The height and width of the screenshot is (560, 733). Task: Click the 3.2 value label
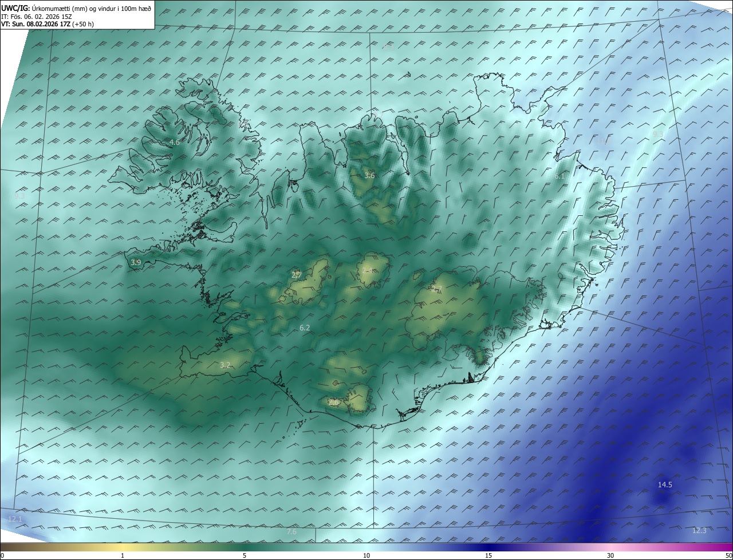tap(225, 365)
